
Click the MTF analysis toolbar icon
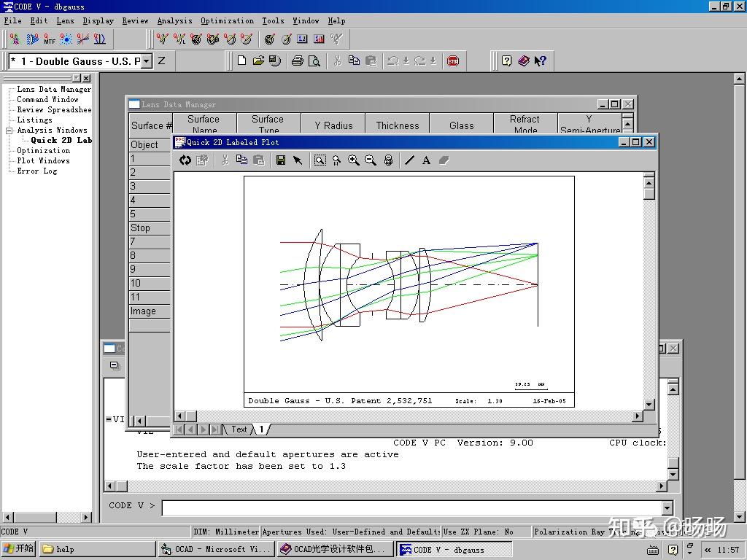pyautogui.click(x=49, y=39)
